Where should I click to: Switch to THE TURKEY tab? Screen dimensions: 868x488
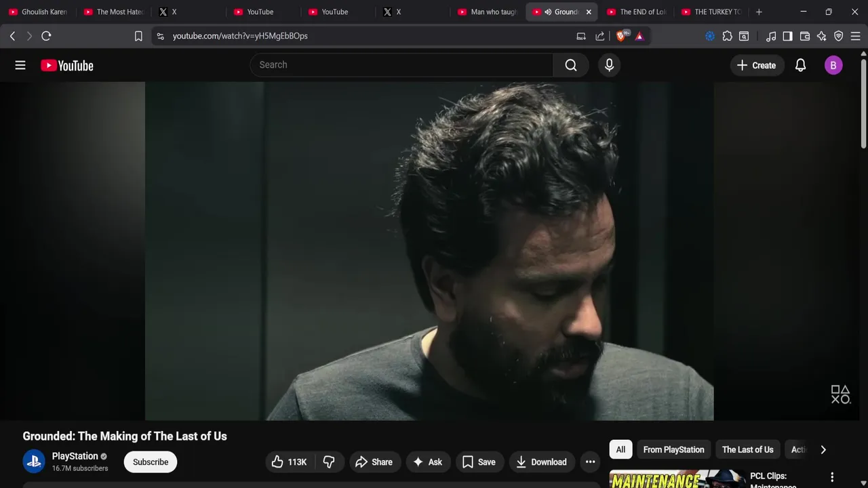click(x=711, y=12)
